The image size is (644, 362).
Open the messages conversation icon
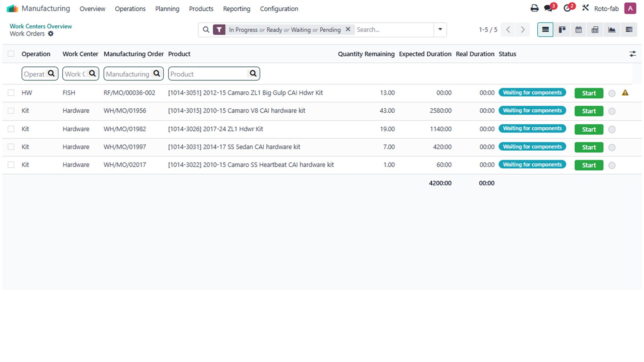(x=548, y=8)
